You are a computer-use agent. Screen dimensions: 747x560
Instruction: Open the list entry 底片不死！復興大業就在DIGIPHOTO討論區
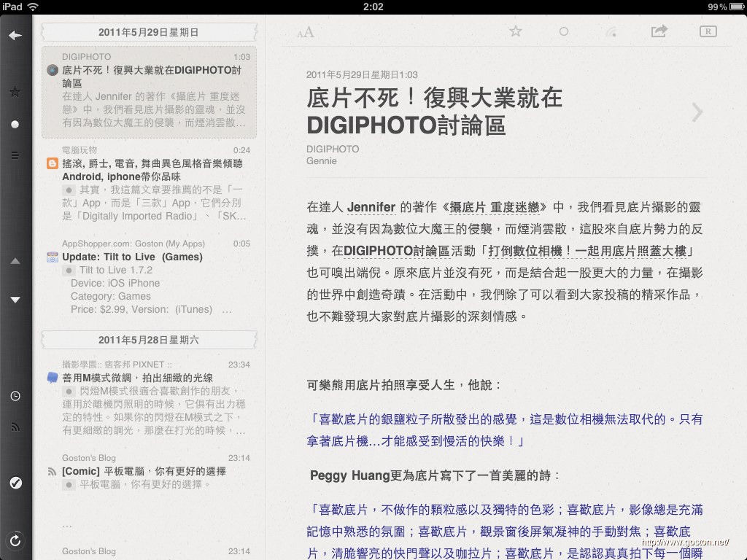[x=149, y=93]
